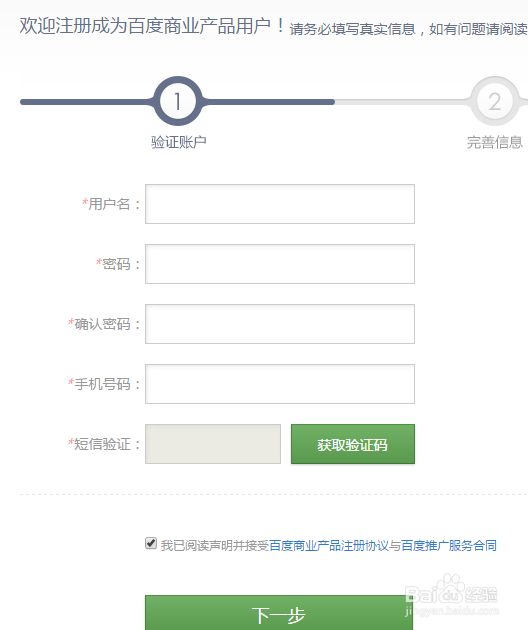Focus the 确认密码 input field
Viewport: 528px width, 630px height.
click(280, 324)
